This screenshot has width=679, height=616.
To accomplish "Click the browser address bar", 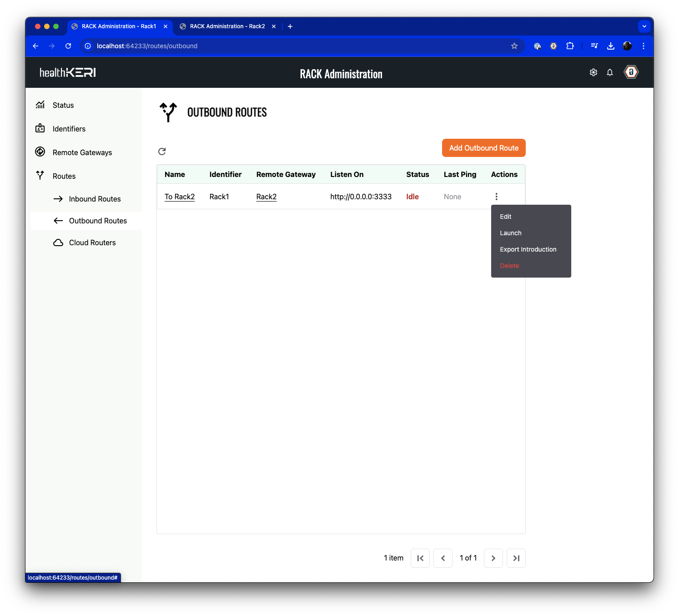I will click(147, 46).
